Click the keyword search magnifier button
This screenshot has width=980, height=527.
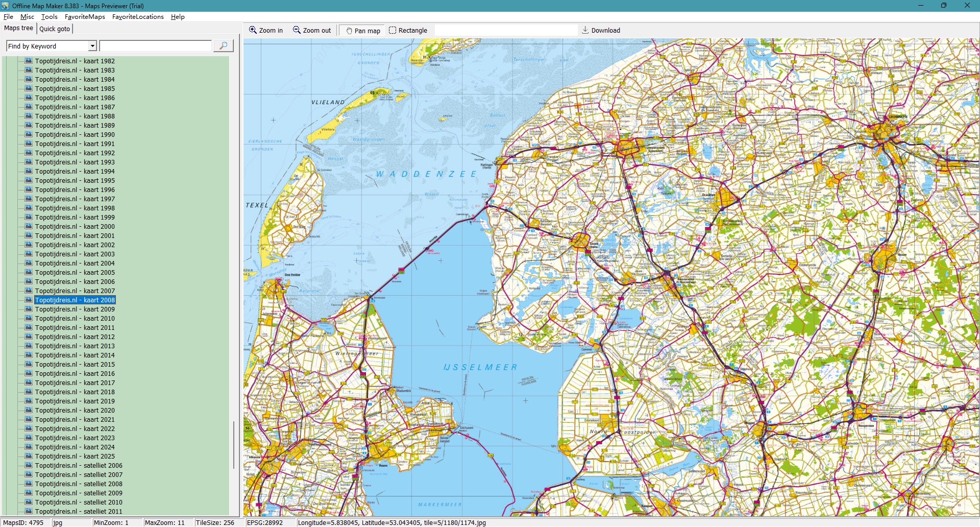223,46
